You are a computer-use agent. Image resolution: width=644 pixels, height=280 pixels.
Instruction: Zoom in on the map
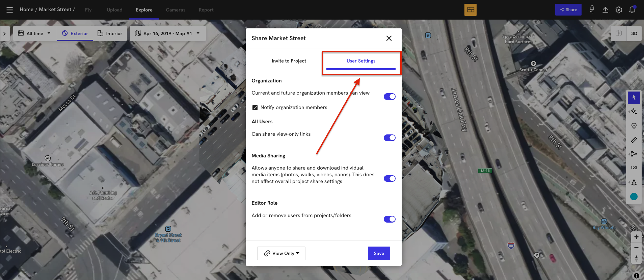(636, 237)
